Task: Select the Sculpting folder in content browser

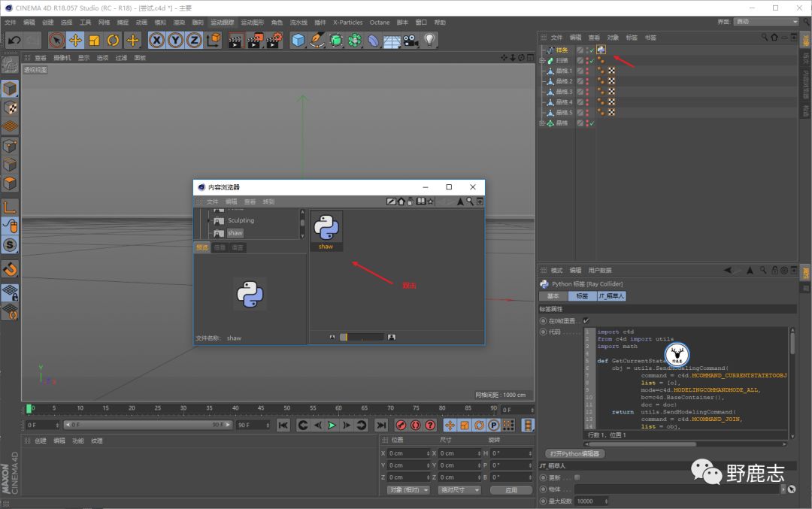Action: tap(241, 220)
